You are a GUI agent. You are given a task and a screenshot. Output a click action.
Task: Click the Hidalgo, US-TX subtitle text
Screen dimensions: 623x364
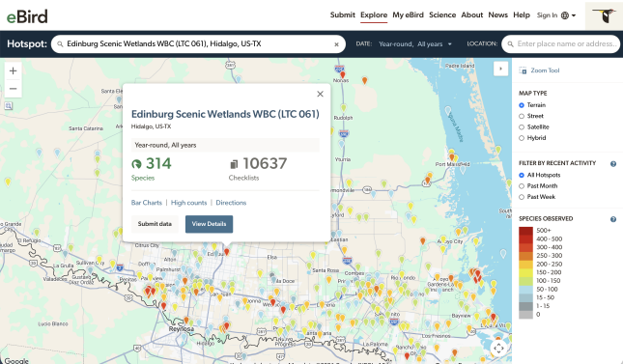[151, 126]
